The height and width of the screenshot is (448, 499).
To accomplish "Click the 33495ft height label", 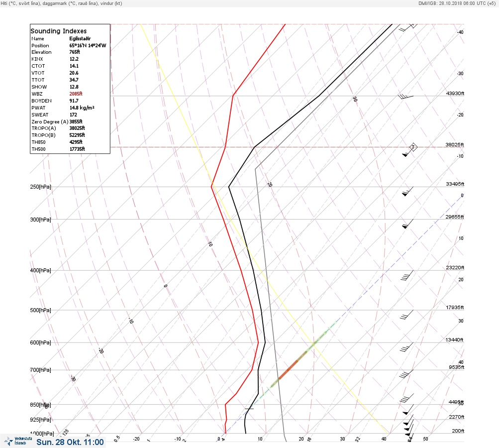I will coord(455,184).
